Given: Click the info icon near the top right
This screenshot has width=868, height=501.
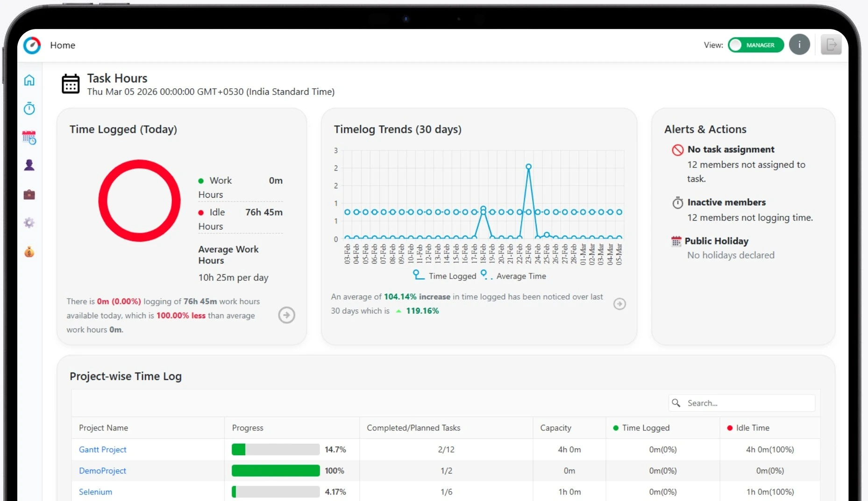Looking at the screenshot, I should click(799, 44).
